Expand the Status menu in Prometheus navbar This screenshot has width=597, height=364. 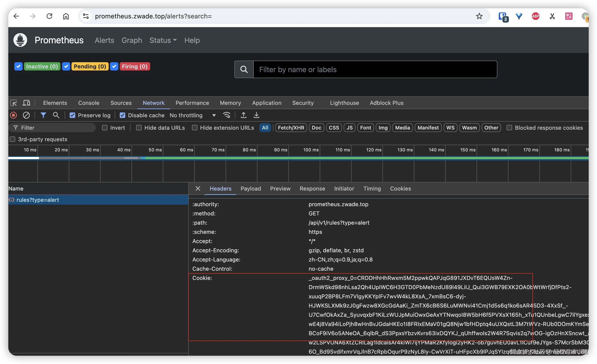coord(163,40)
